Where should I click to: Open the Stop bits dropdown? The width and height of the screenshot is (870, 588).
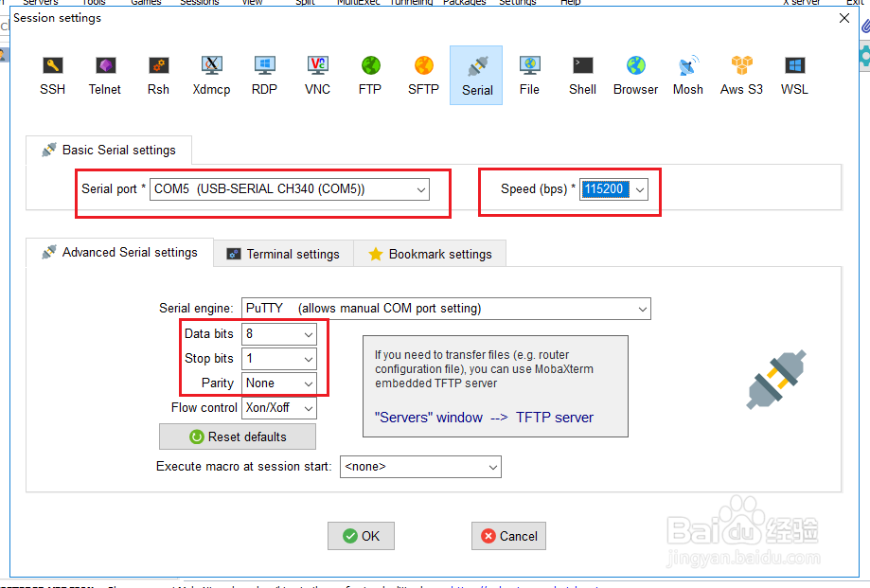(x=279, y=359)
